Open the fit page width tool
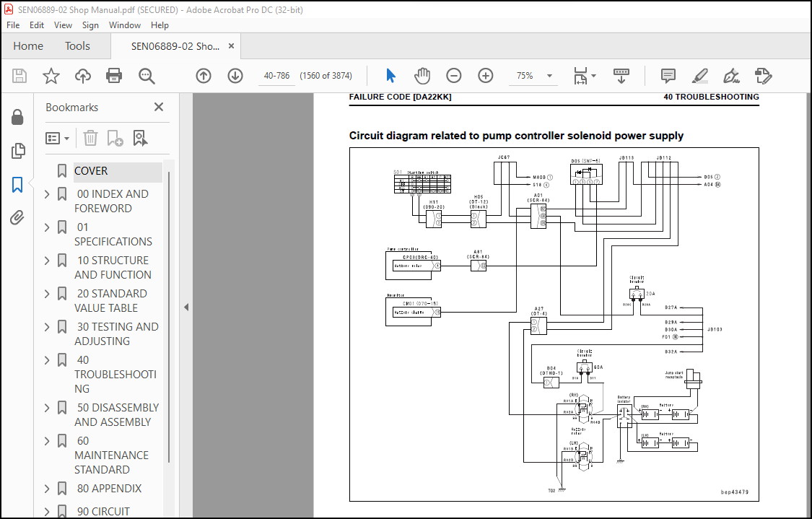The width and height of the screenshot is (812, 519). pos(580,76)
